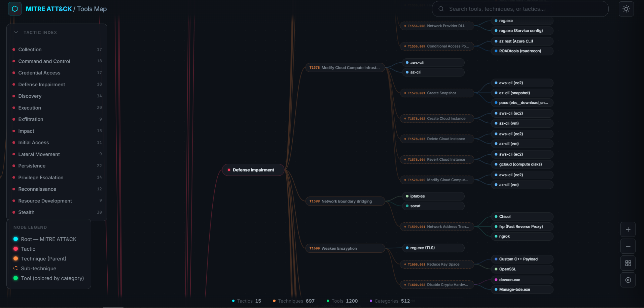Click the Tactics 15 counter

click(247, 301)
